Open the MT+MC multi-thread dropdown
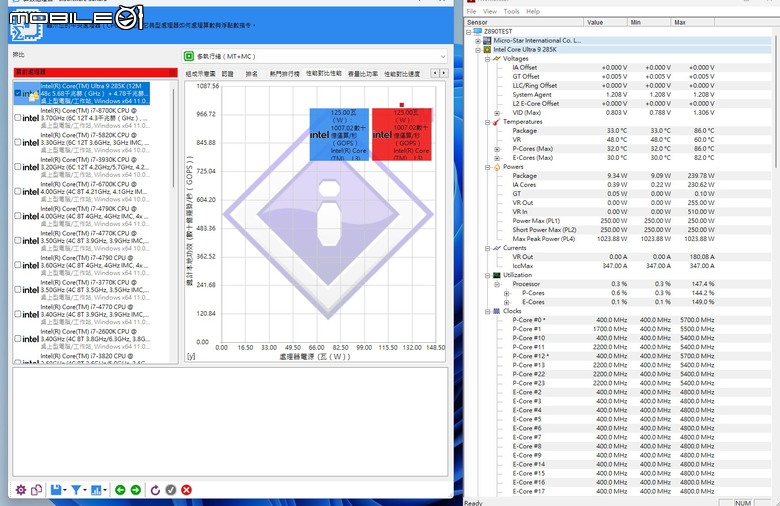The width and height of the screenshot is (780, 506). point(442,56)
